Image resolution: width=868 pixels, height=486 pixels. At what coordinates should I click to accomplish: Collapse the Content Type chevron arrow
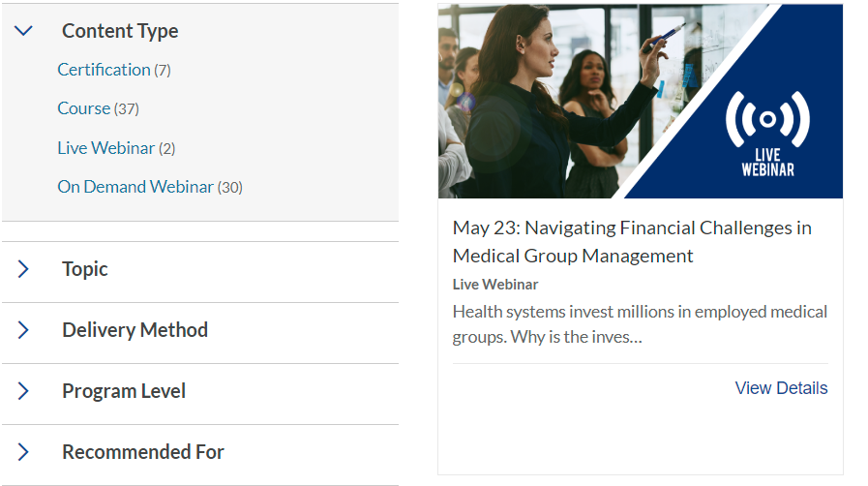click(x=24, y=31)
